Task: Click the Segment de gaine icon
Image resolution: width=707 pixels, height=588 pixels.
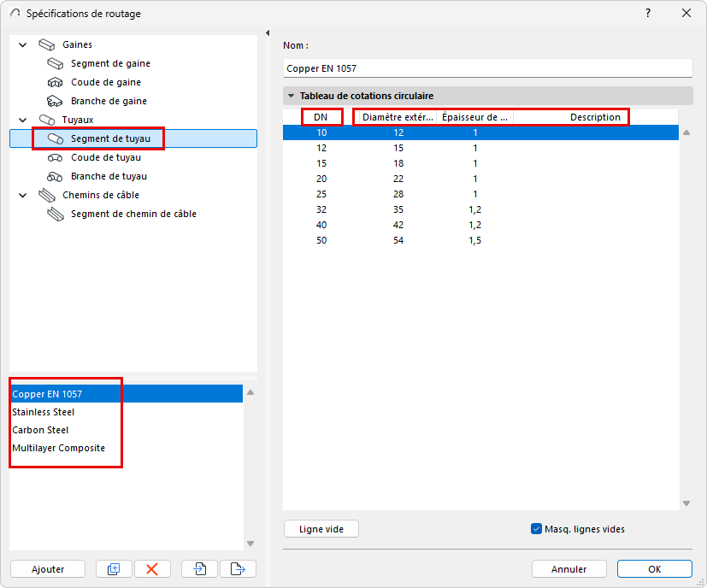Action: tap(55, 63)
